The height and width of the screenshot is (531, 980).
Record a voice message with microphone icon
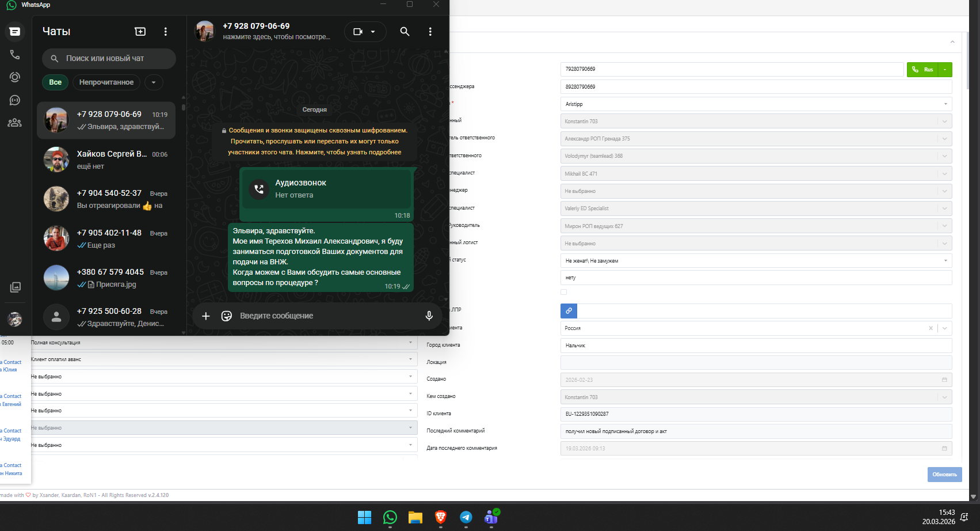coord(429,316)
